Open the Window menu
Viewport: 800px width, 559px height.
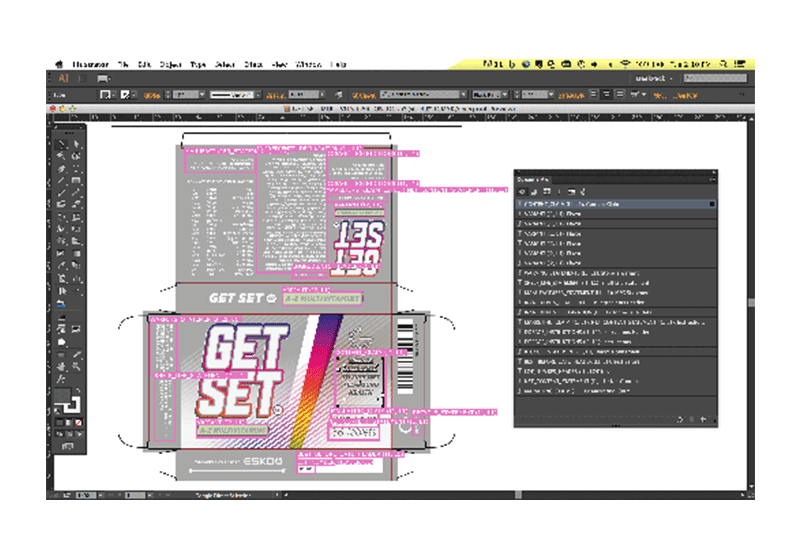tap(309, 64)
